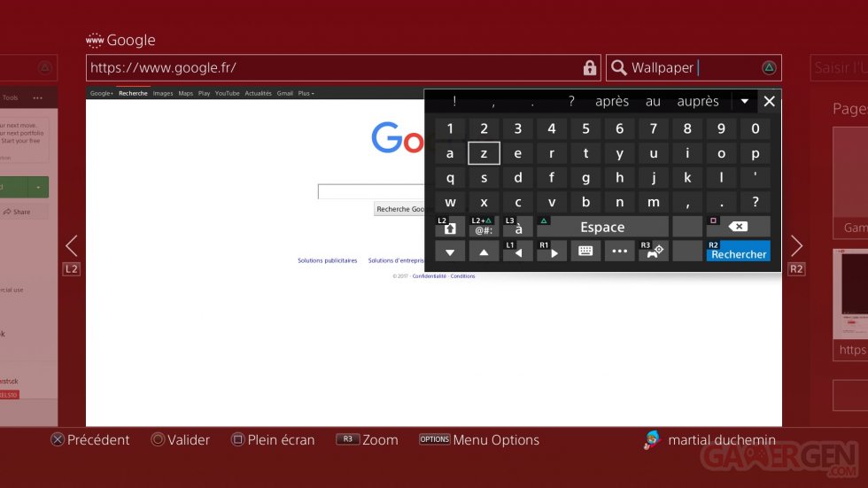Click Précédent at the bottom bar
868x488 pixels.
tap(90, 440)
